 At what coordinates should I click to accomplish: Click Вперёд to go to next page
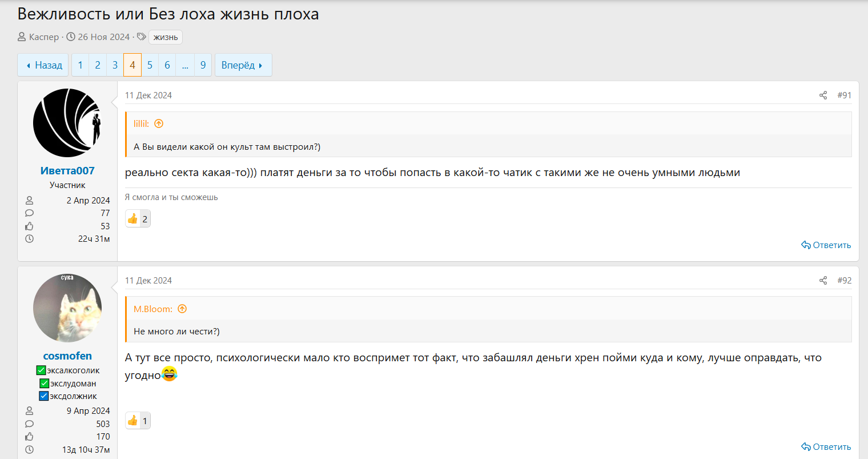point(243,65)
